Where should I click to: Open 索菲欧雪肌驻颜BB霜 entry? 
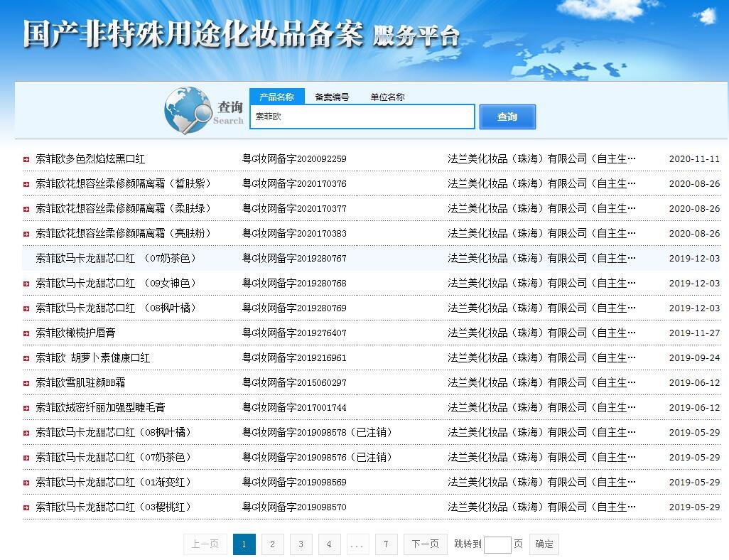click(80, 383)
